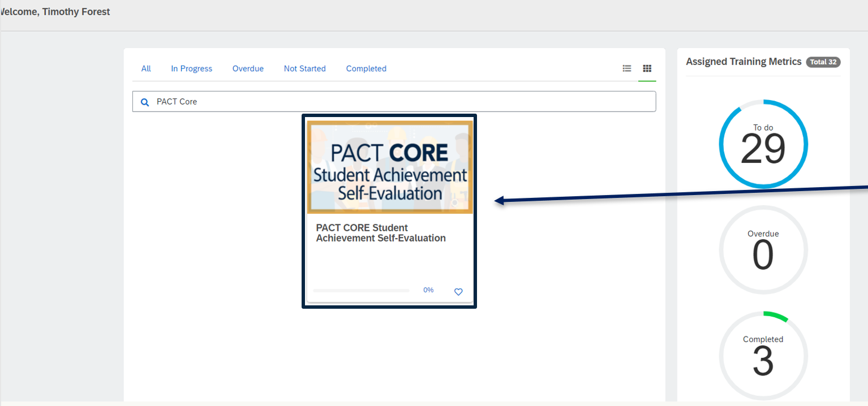Viewport: 868px width, 406px height.
Task: Focus the search field containing PACT Core
Action: point(396,102)
